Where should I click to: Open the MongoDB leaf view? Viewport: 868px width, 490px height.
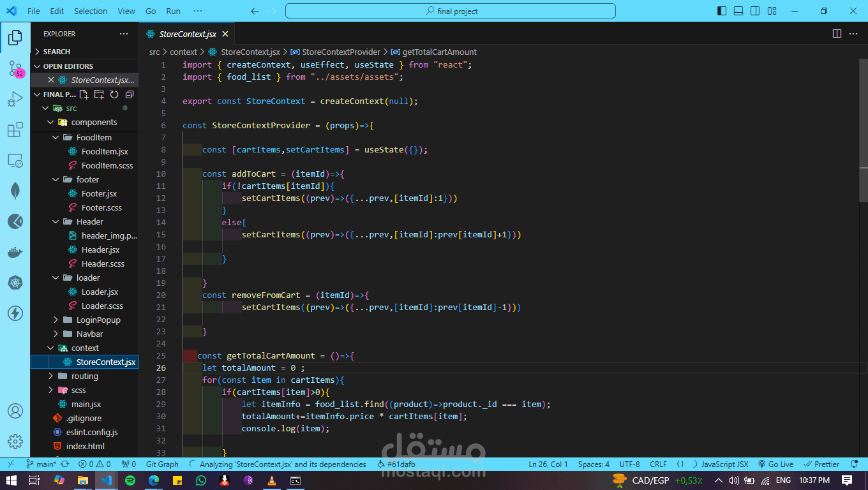[15, 191]
